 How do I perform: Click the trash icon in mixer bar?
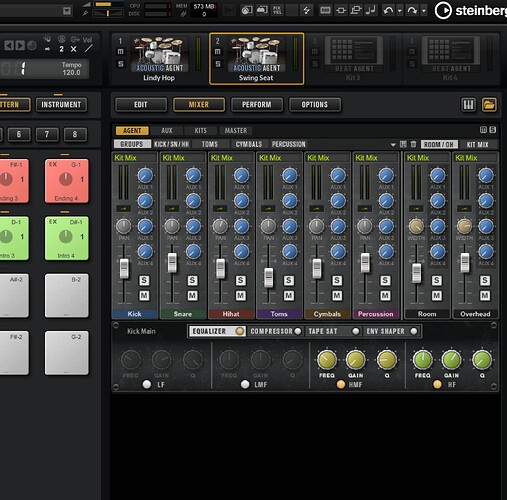tap(413, 144)
